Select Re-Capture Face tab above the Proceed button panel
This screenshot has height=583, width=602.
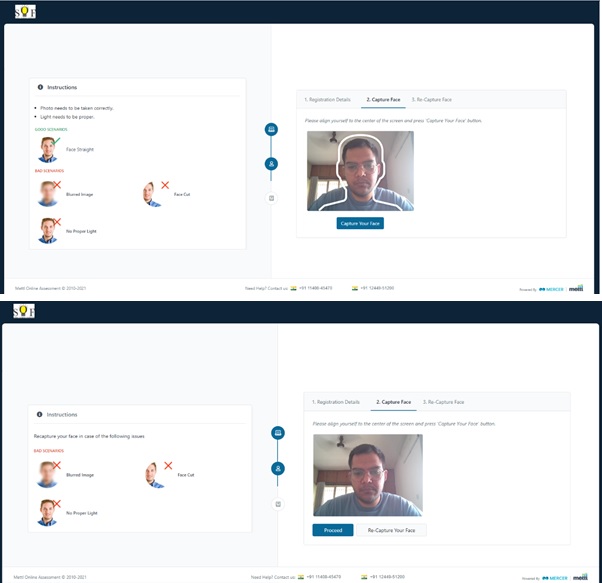443,402
